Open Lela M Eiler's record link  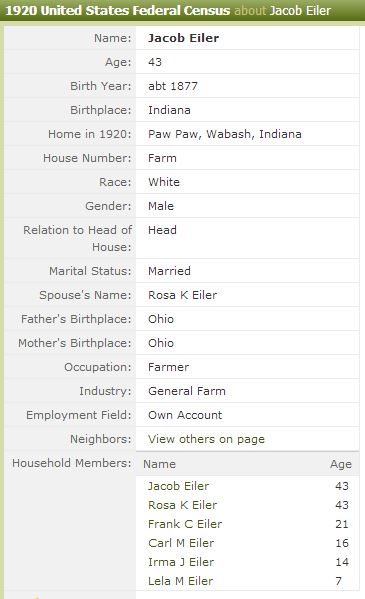click(180, 581)
